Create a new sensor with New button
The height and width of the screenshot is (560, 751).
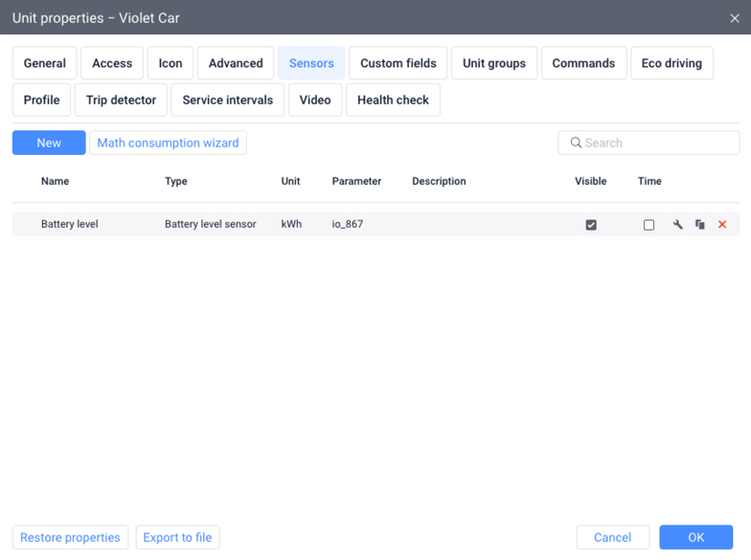click(49, 143)
